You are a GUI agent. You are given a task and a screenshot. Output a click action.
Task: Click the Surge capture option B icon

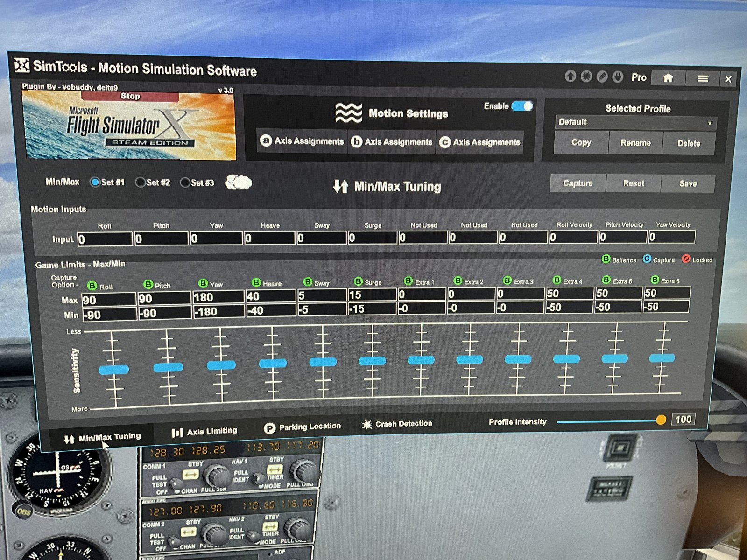click(x=358, y=281)
